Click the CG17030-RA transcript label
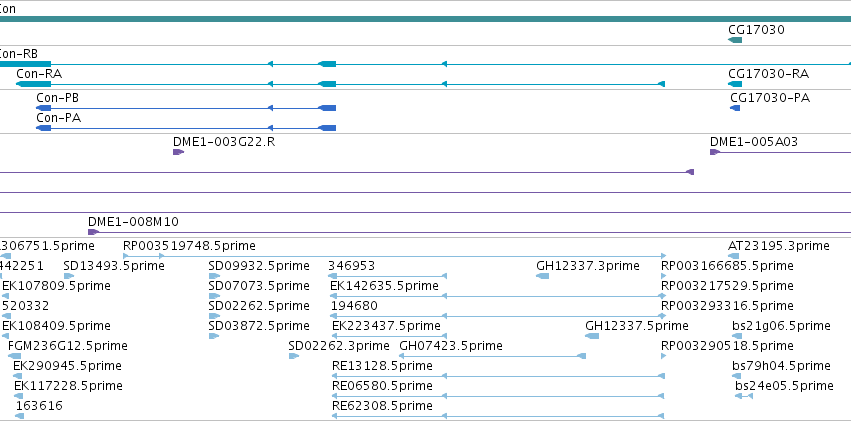The height and width of the screenshot is (421, 851). click(x=769, y=74)
